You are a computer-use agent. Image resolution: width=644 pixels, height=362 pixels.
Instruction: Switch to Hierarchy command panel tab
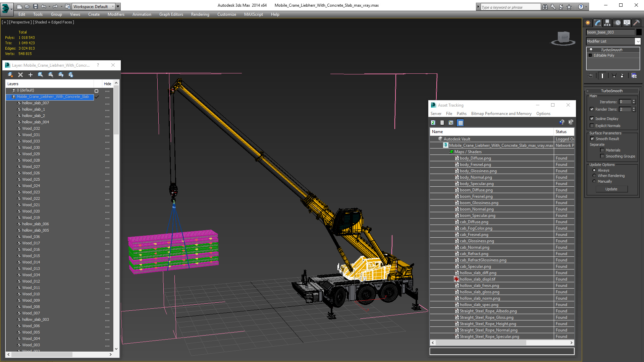pos(607,23)
